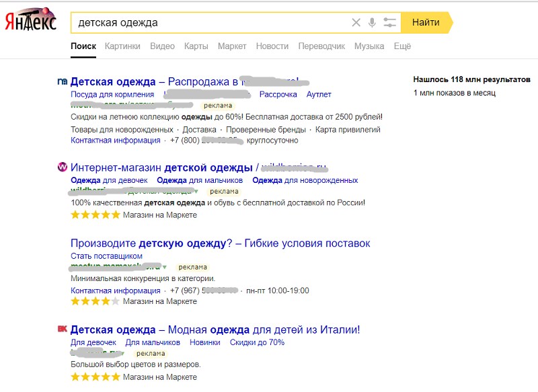538x392 pixels.
Task: Open the 'Скидки до 70%' sitelink
Action: pos(257,342)
